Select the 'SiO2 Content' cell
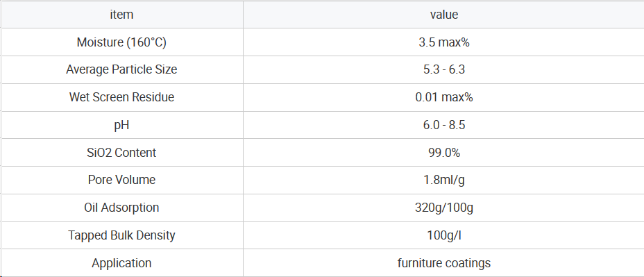The image size is (644, 277). pyautogui.click(x=121, y=153)
